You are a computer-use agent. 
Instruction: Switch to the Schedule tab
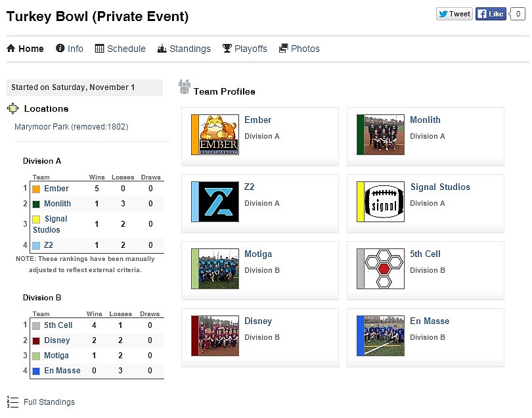coord(120,49)
